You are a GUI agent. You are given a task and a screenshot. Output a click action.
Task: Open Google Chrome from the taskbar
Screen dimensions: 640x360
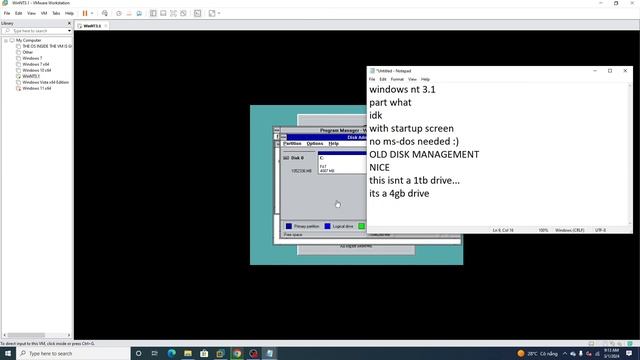click(237, 353)
